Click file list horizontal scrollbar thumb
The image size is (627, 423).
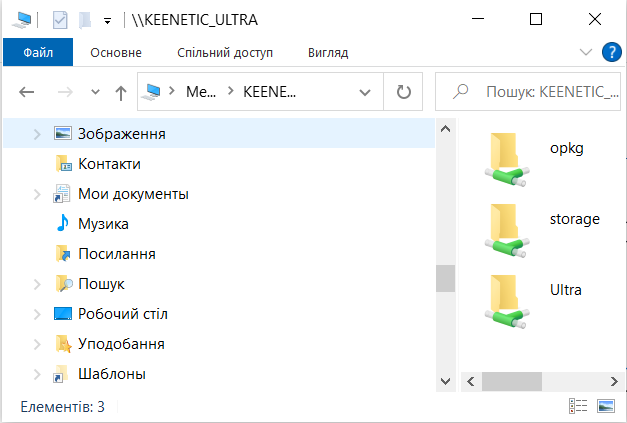point(512,381)
